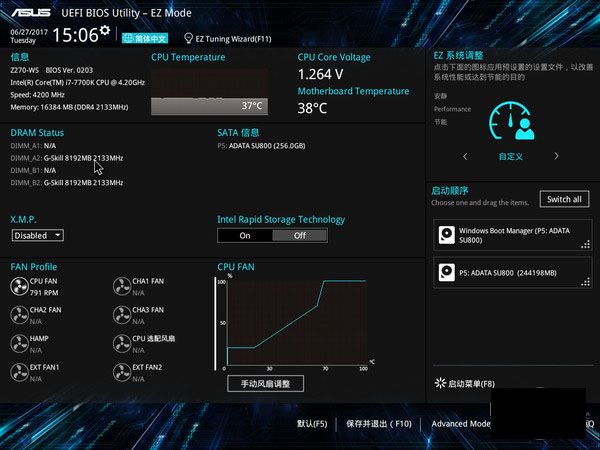600x450 pixels.
Task: Click the CPU Temperature bar showing 37°C
Action: pos(210,106)
